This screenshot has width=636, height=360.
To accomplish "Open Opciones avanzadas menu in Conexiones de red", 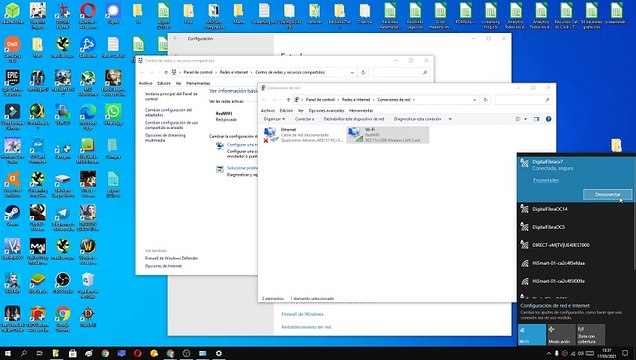I will coord(326,110).
